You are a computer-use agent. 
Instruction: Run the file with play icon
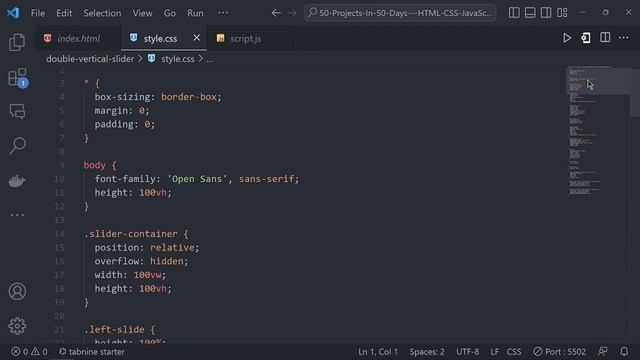point(567,38)
